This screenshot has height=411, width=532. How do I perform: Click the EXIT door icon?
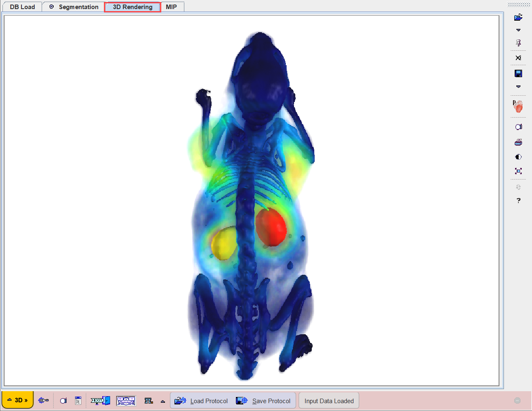coord(100,400)
